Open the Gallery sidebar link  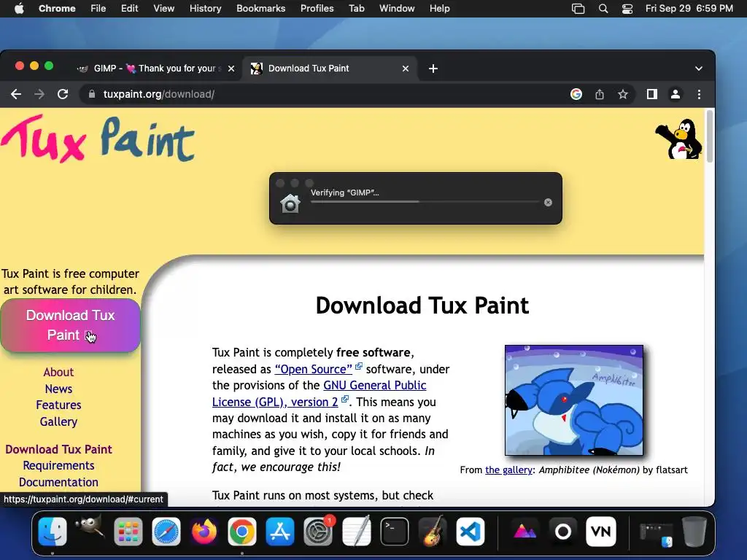pyautogui.click(x=58, y=422)
